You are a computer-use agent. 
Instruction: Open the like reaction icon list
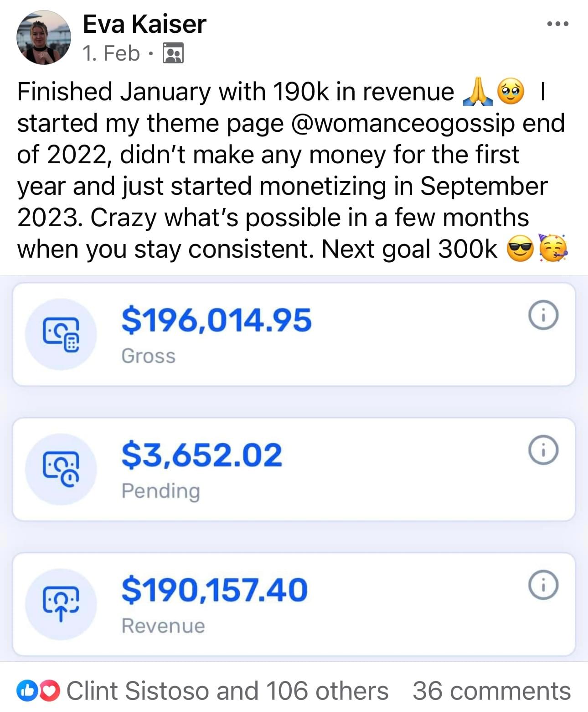point(26,691)
